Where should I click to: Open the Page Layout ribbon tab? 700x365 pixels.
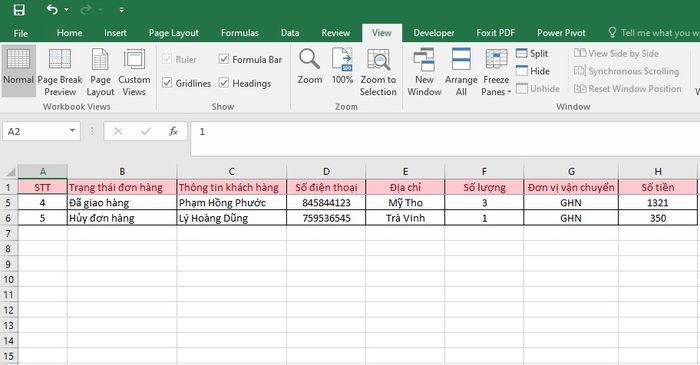coord(174,33)
